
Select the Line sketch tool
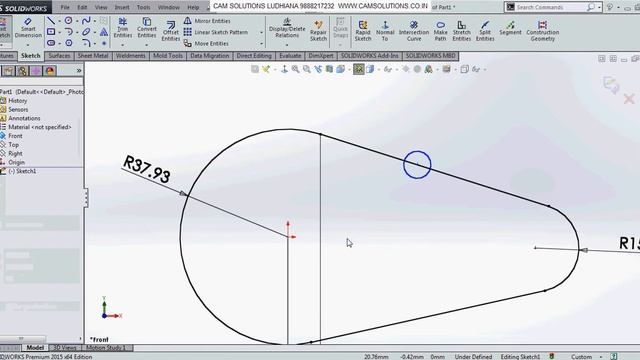click(51, 20)
